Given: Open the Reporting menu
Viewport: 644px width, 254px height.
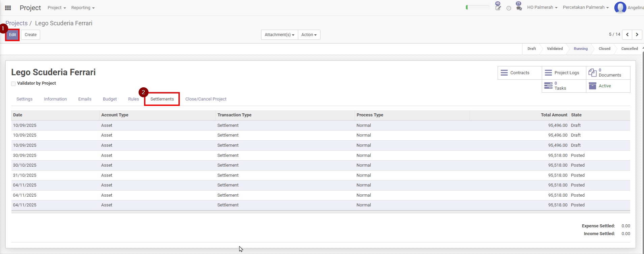Looking at the screenshot, I should (x=83, y=8).
